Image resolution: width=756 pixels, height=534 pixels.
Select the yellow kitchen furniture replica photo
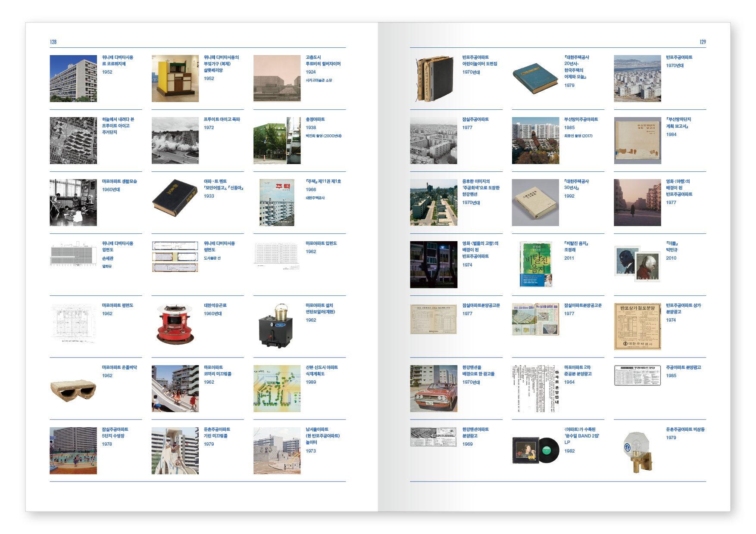tap(175, 78)
